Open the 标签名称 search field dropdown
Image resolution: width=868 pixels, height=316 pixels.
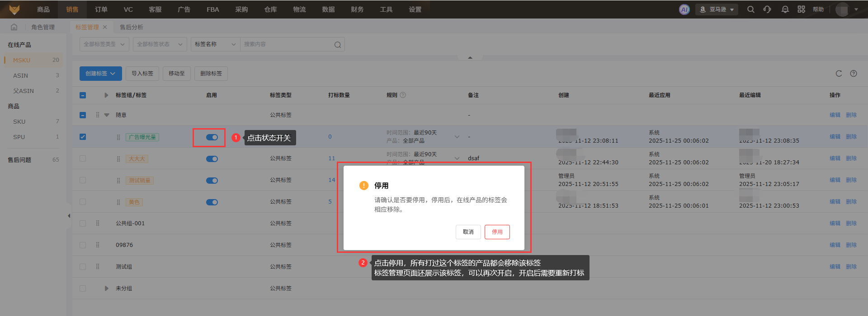click(x=216, y=44)
